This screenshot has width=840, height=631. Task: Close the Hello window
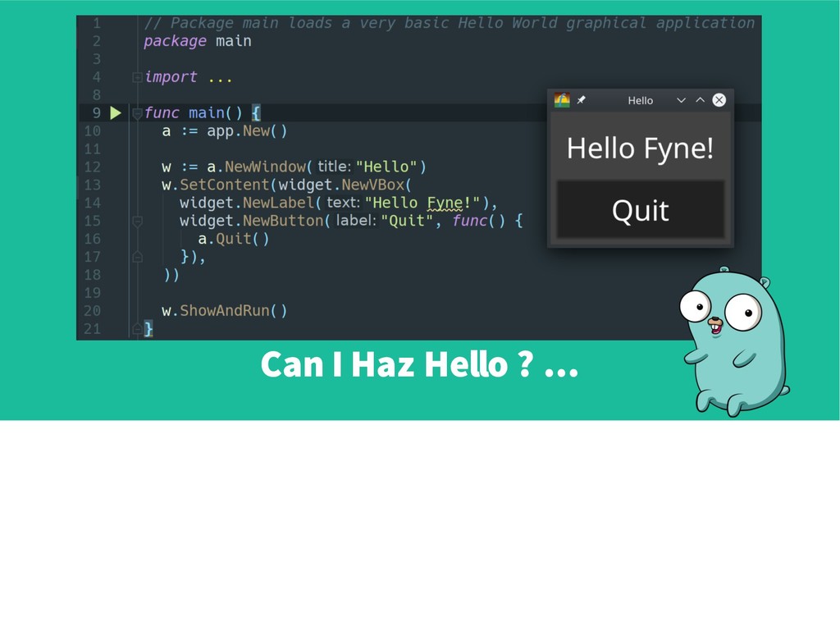(x=719, y=100)
